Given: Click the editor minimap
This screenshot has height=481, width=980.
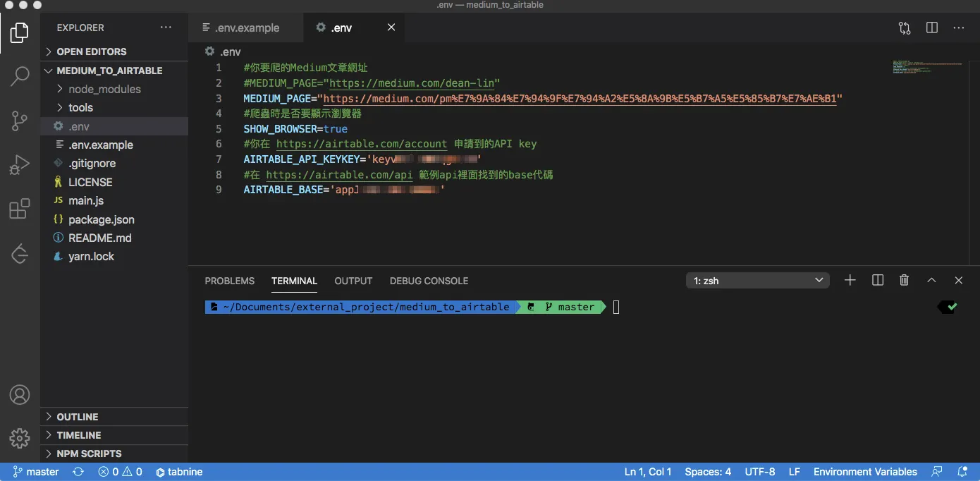Looking at the screenshot, I should tap(929, 67).
